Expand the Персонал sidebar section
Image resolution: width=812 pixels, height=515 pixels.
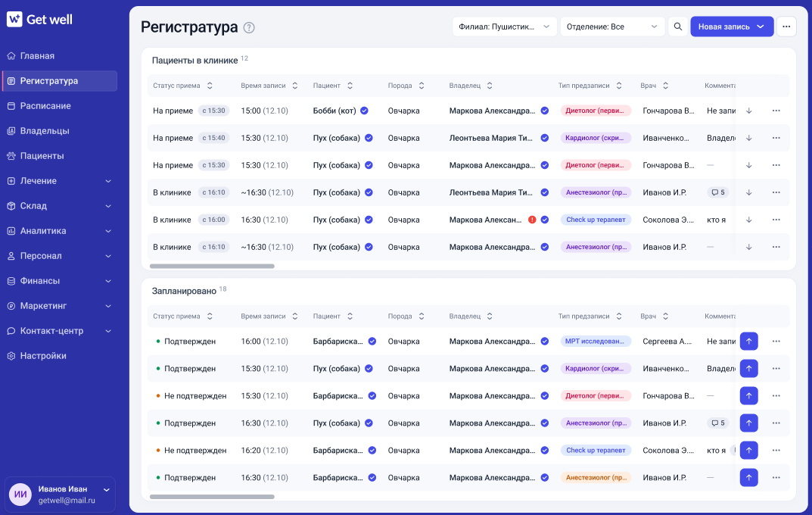tap(108, 256)
